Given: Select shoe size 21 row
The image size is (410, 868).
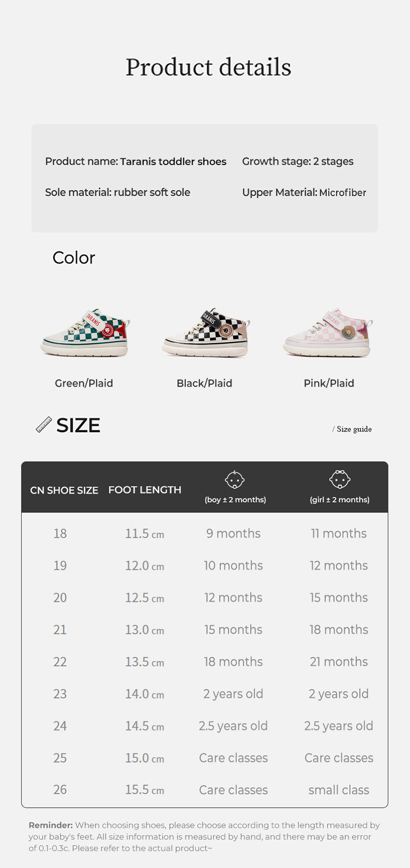Looking at the screenshot, I should pyautogui.click(x=60, y=630).
